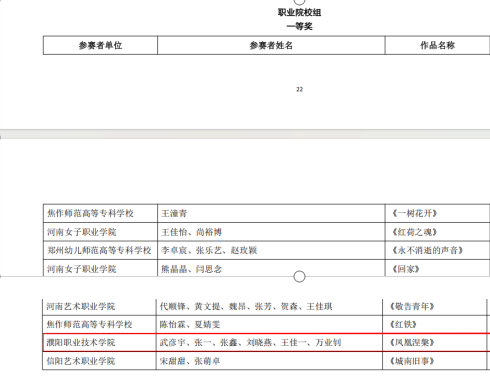
Task: Click the partial circle handle above 职业院校组
Action: 299,2
